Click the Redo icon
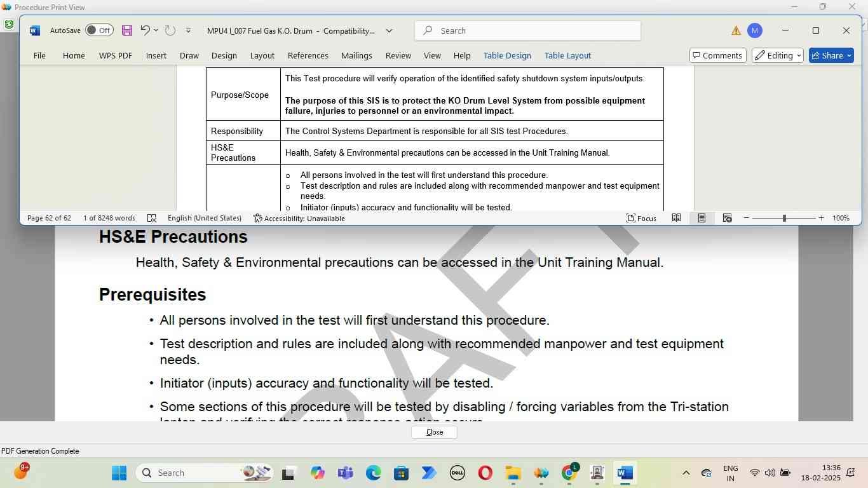This screenshot has height=488, width=868. 170,30
